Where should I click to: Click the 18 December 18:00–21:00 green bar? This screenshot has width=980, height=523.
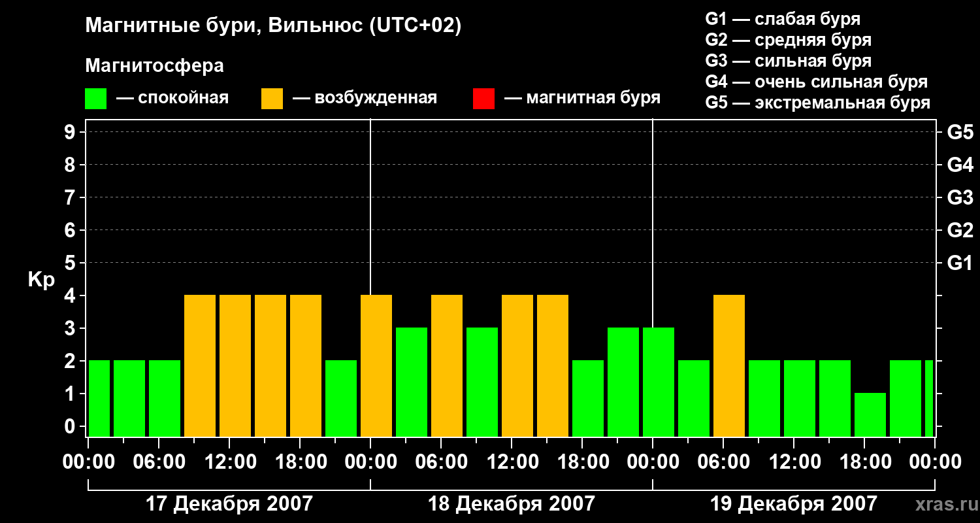pos(588,399)
